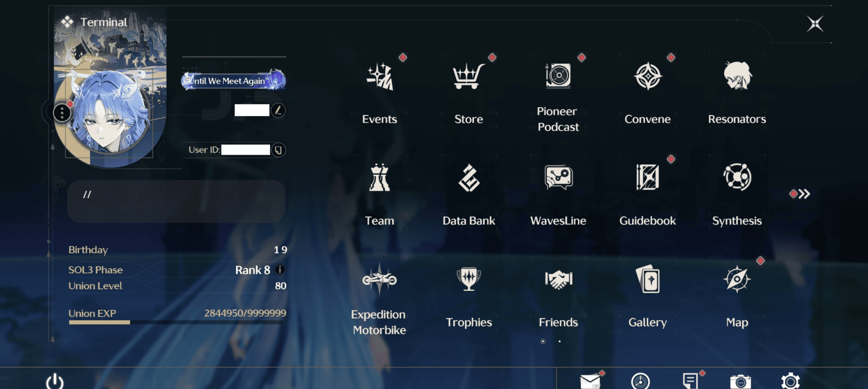The width and height of the screenshot is (868, 389).
Task: Open the mail envelope icon
Action: click(x=591, y=381)
